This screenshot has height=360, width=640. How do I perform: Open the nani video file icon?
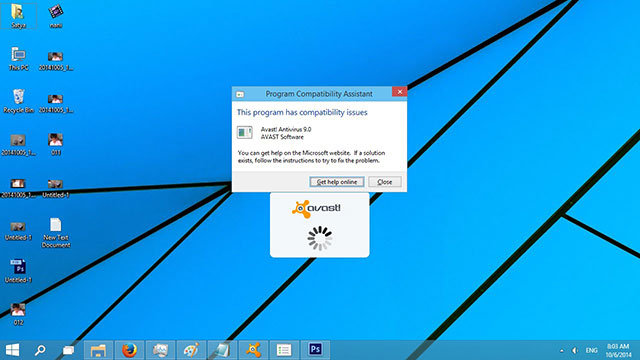(56, 16)
